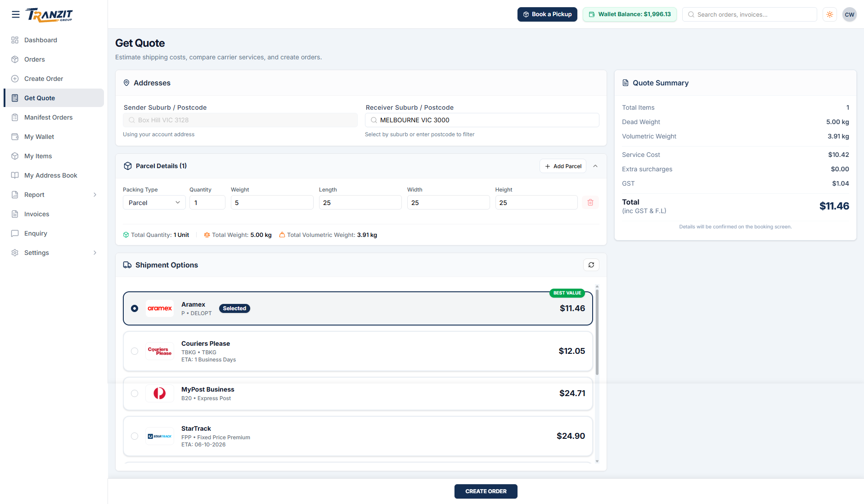Screen dimensions: 864x504
Task: Open the Packing Type dropdown
Action: (x=154, y=202)
